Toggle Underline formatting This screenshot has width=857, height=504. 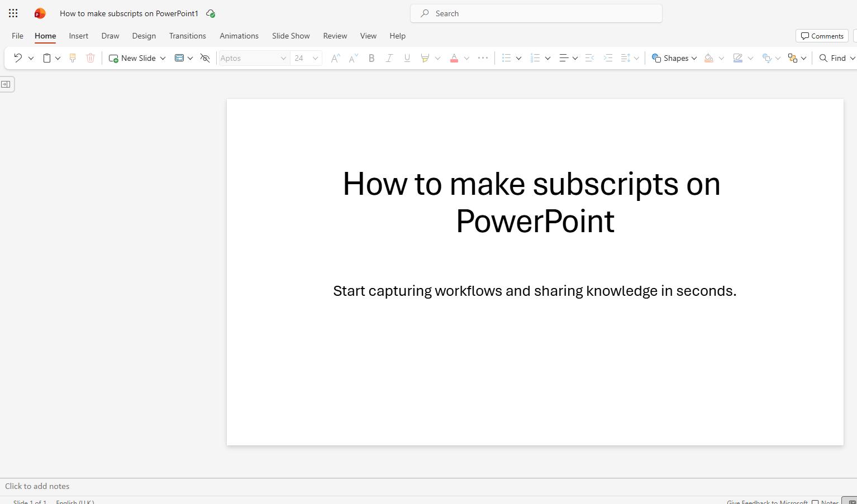tap(407, 58)
